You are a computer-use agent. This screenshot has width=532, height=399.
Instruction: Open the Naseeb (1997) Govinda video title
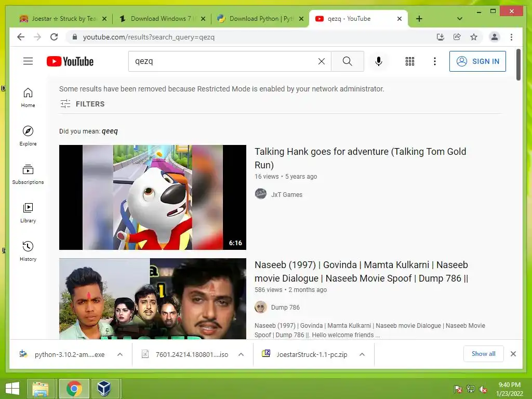click(362, 271)
